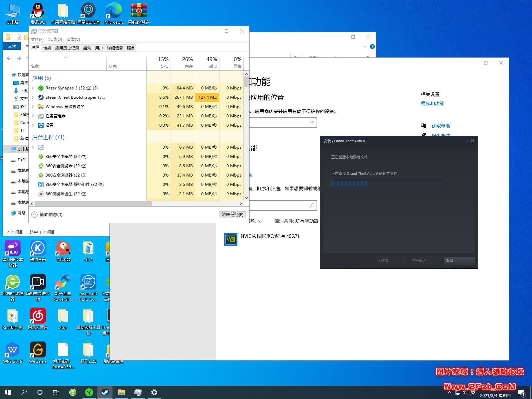Open 获取帮助 link
Screen dimensions: 532x399
click(441, 126)
